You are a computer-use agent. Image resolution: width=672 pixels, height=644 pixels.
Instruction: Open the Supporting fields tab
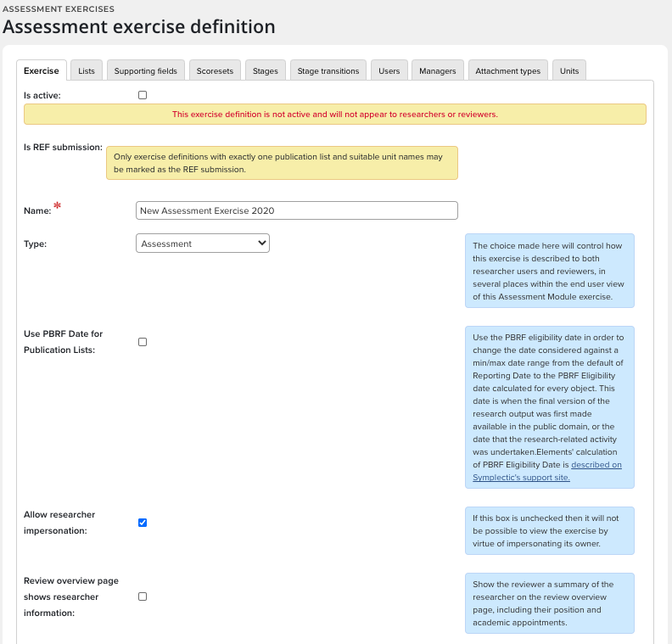coord(146,70)
